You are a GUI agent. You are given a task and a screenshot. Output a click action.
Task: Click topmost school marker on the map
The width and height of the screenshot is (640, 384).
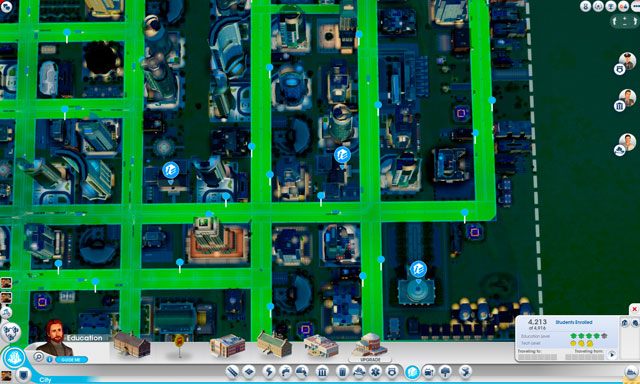342,155
